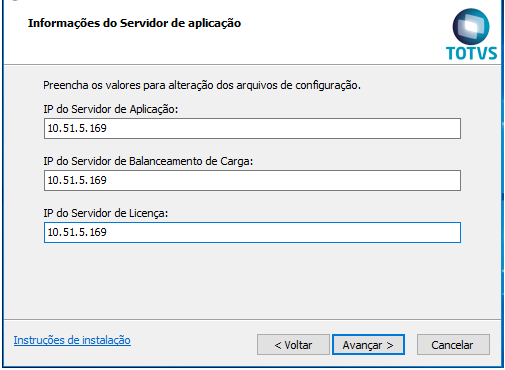Open the Instruções de instalação link

(72, 340)
